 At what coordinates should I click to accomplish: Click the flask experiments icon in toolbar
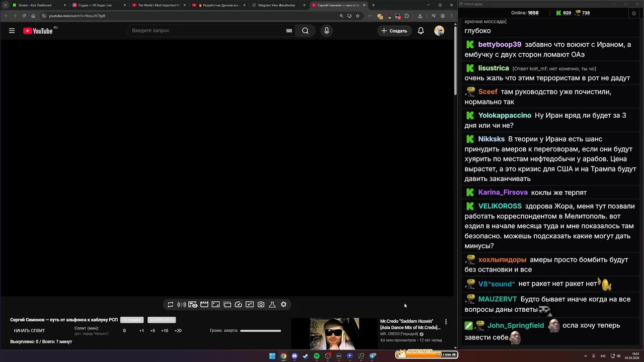[272, 305]
